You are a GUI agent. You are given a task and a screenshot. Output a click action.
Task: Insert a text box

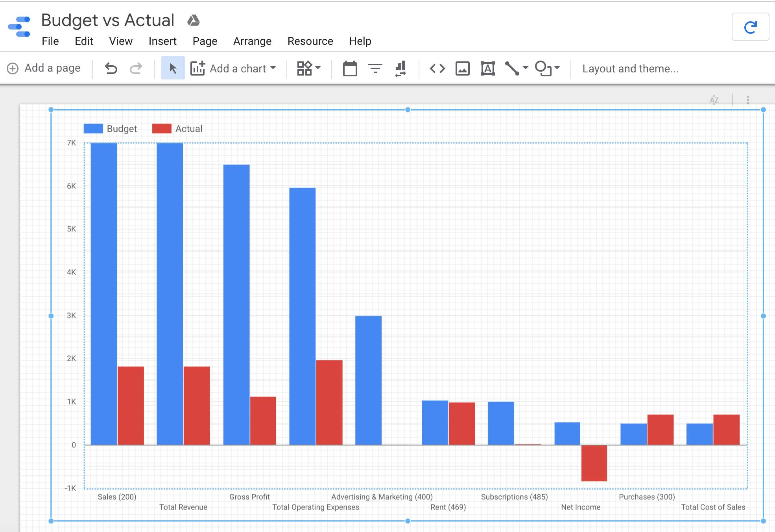487,68
